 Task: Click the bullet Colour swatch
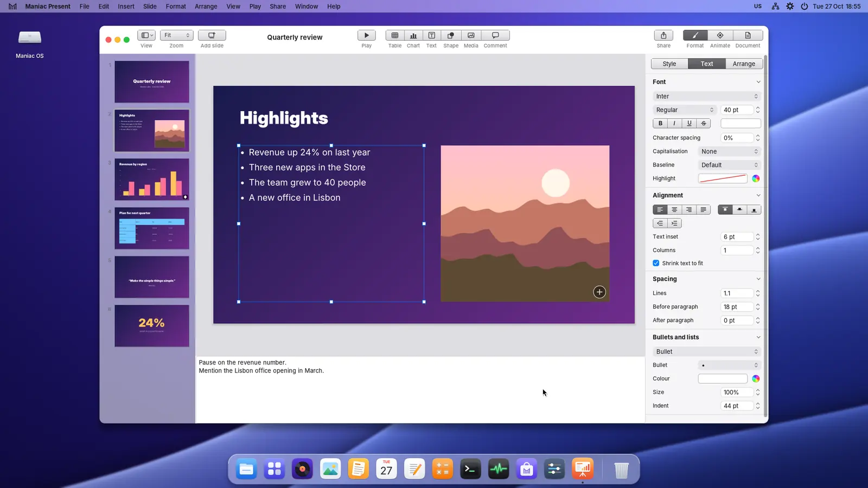pyautogui.click(x=723, y=378)
